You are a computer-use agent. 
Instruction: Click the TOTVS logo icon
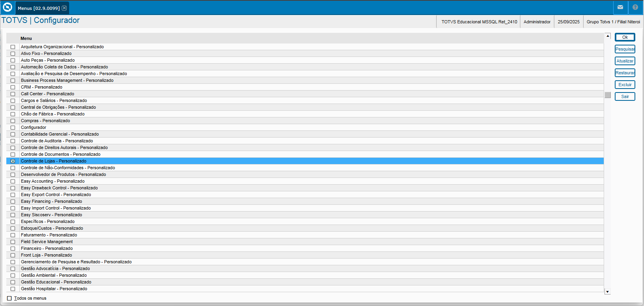(x=8, y=7)
